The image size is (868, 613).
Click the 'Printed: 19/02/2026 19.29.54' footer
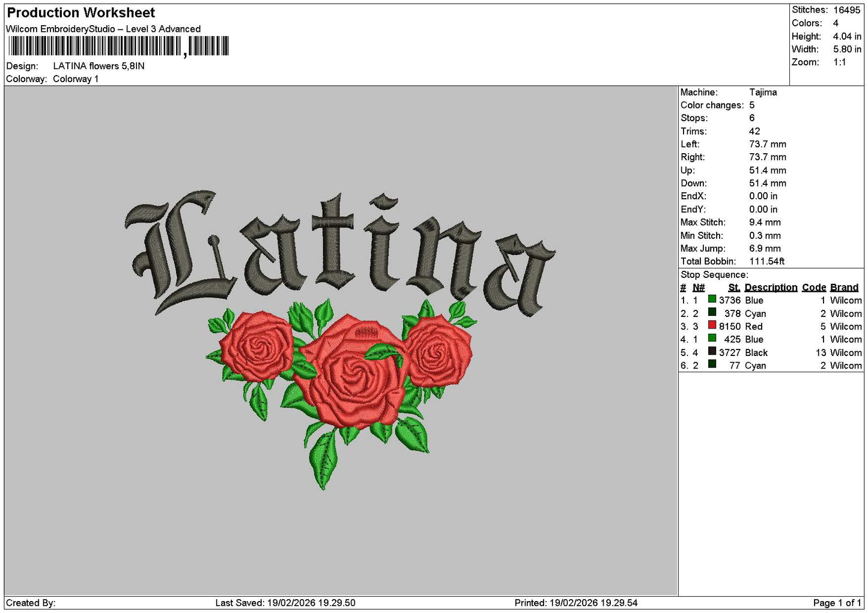pyautogui.click(x=576, y=603)
